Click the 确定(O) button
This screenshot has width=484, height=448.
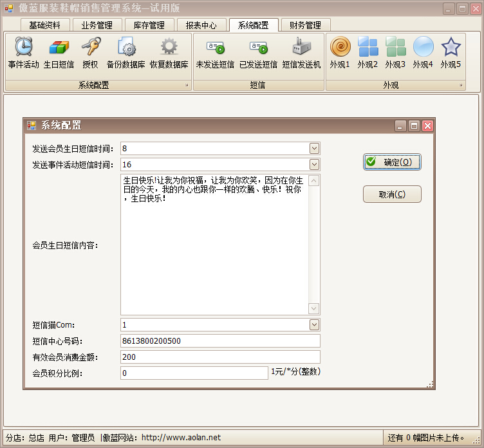tap(392, 162)
